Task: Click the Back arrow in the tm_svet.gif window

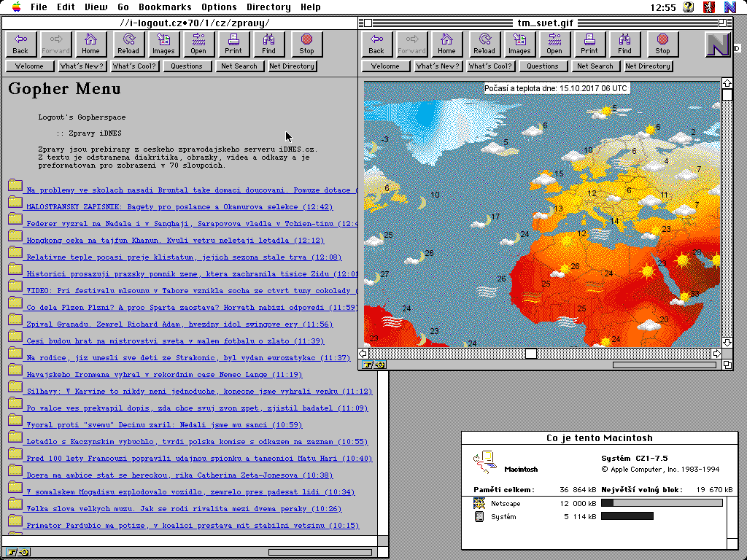Action: pyautogui.click(x=376, y=44)
